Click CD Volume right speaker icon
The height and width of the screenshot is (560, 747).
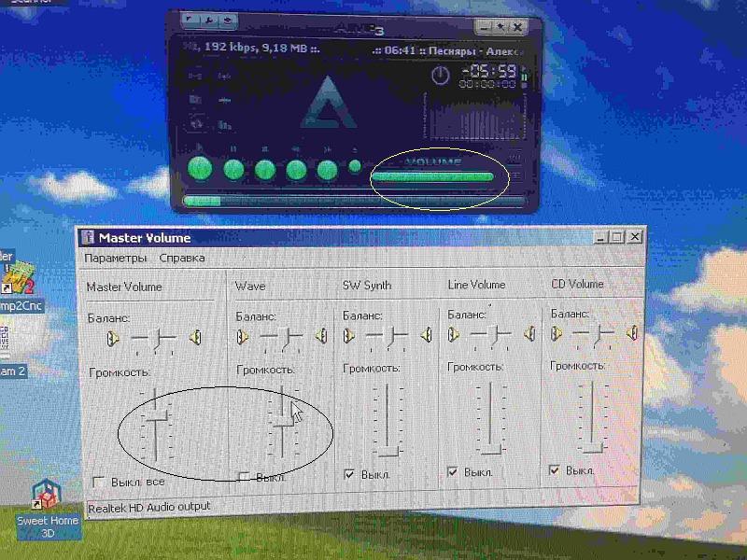[x=632, y=332]
